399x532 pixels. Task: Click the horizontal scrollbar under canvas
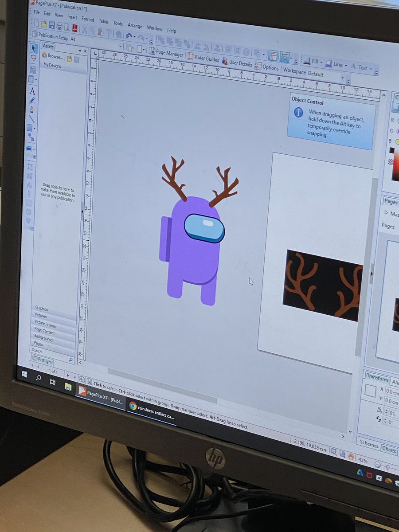[x=162, y=386]
